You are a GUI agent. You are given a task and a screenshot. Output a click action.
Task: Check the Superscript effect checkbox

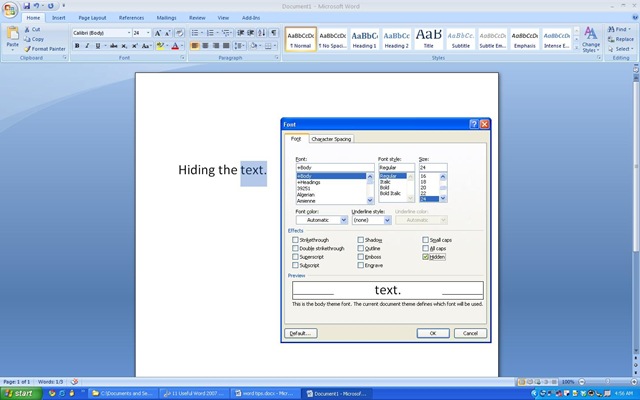click(295, 257)
